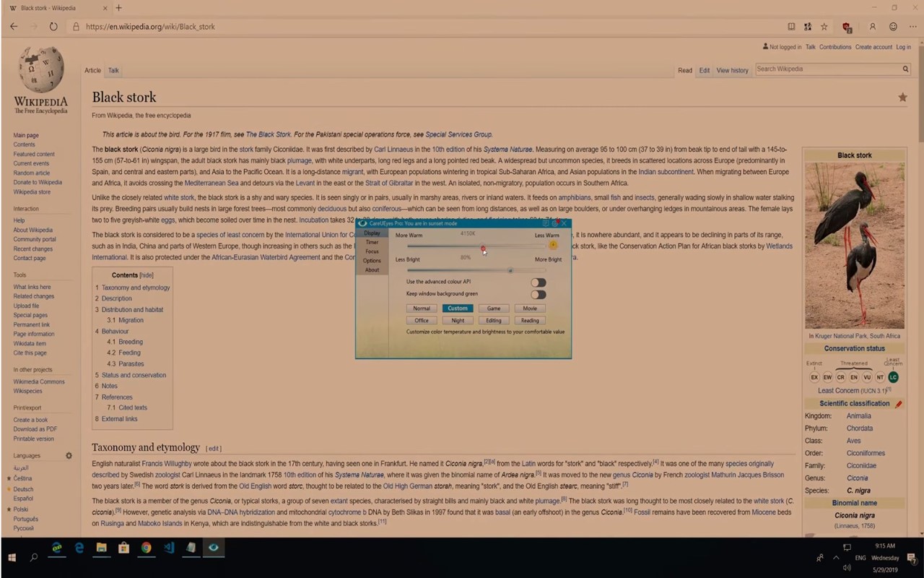Choose Night preset button
924x578 pixels.
pyautogui.click(x=458, y=321)
